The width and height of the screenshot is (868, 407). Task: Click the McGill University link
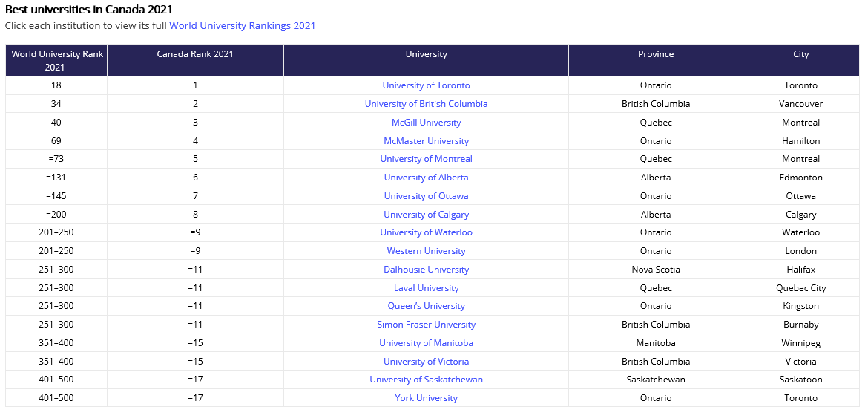427,122
